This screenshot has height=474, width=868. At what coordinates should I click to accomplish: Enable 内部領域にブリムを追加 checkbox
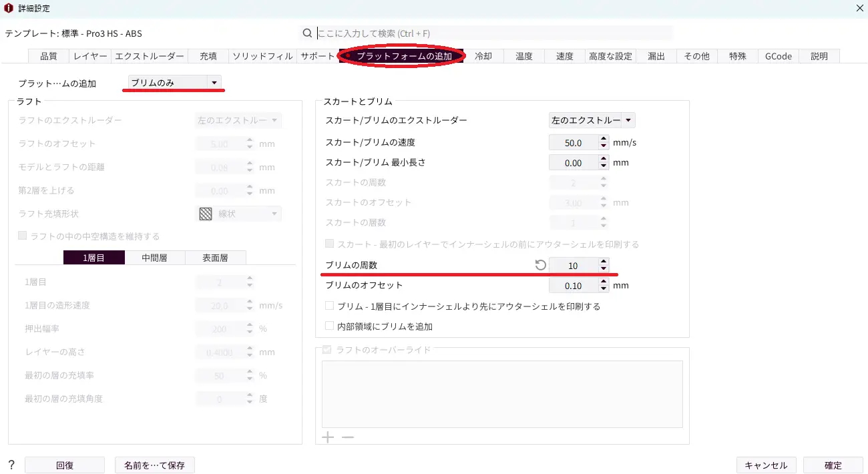pos(329,326)
